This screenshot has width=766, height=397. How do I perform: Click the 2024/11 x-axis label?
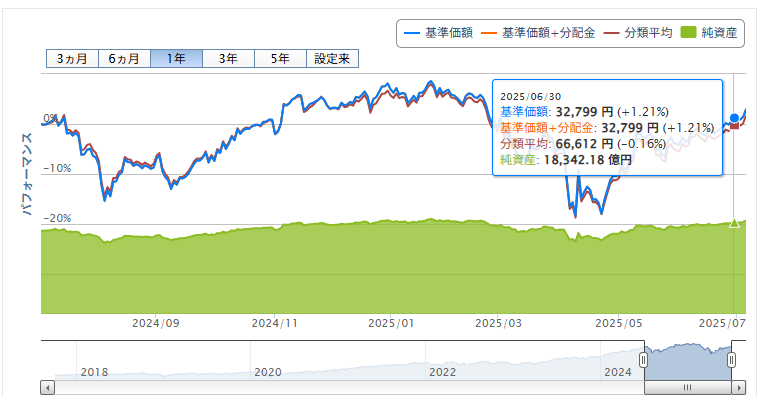275,323
